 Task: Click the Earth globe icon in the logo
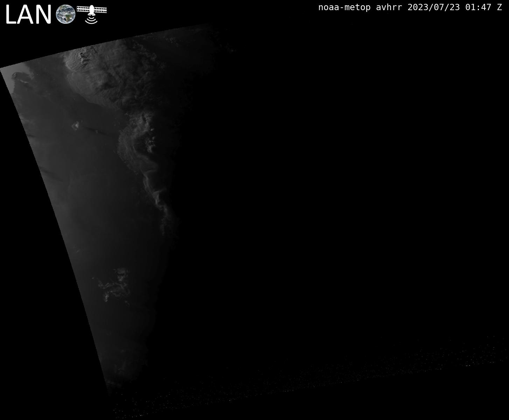pos(66,14)
